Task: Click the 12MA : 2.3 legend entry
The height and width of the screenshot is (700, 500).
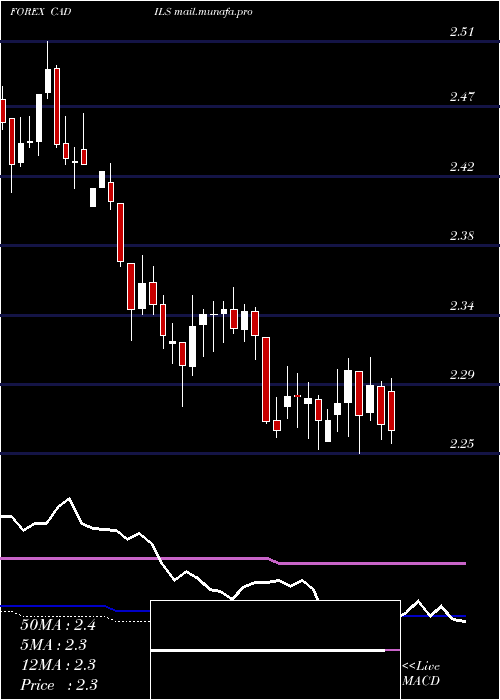Action: coord(58,665)
